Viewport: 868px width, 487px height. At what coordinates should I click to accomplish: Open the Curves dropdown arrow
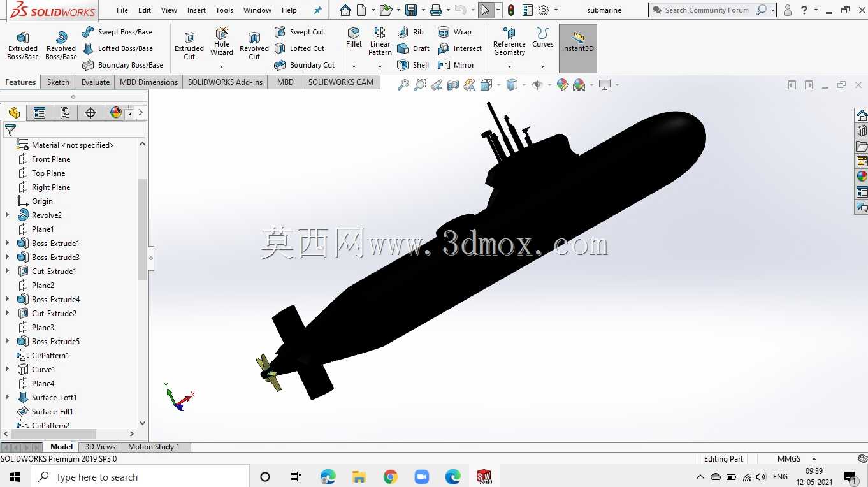pyautogui.click(x=543, y=66)
